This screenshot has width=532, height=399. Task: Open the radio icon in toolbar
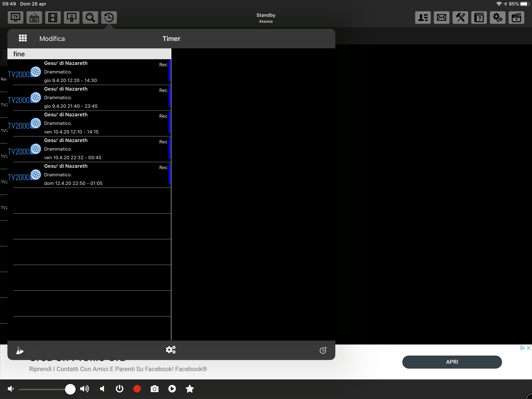click(x=34, y=17)
